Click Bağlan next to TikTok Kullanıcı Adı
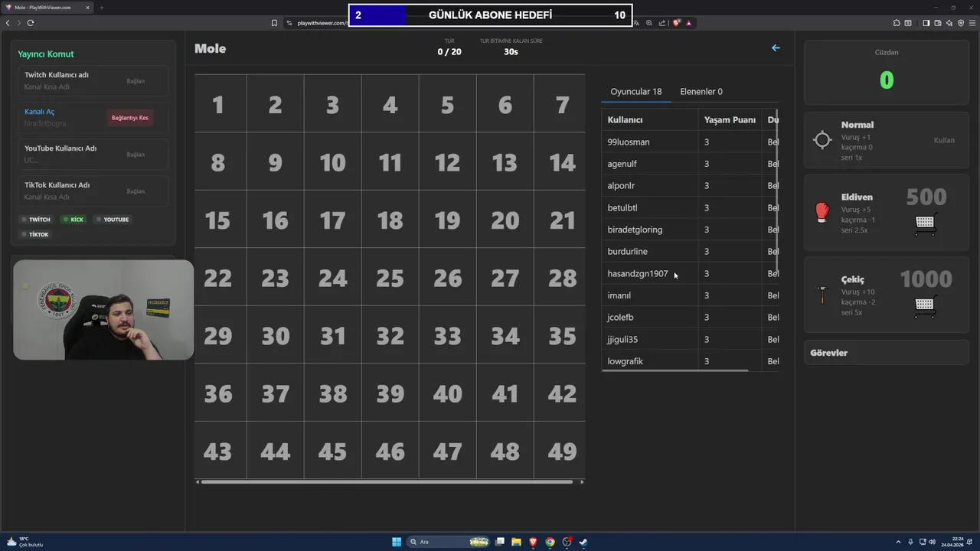 coord(136,191)
